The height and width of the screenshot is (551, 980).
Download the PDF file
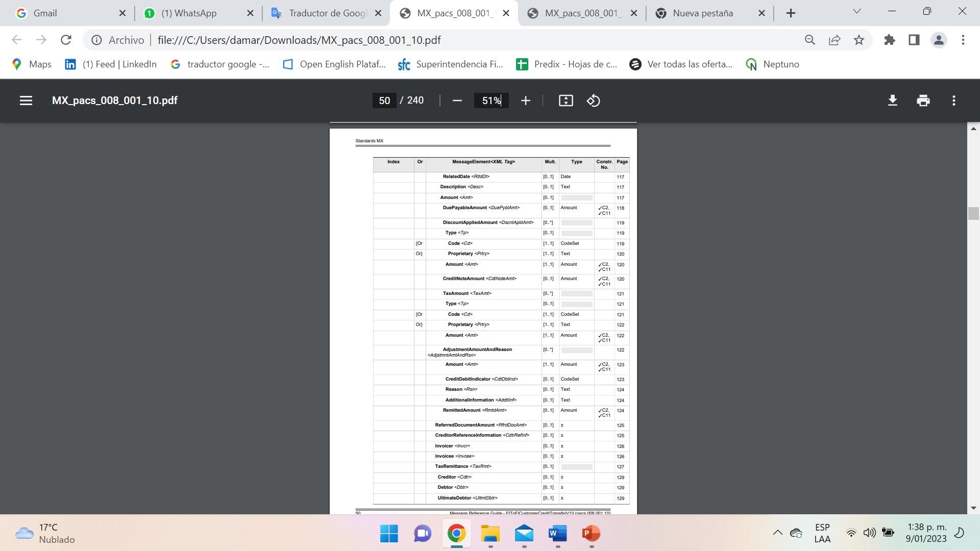pyautogui.click(x=892, y=101)
